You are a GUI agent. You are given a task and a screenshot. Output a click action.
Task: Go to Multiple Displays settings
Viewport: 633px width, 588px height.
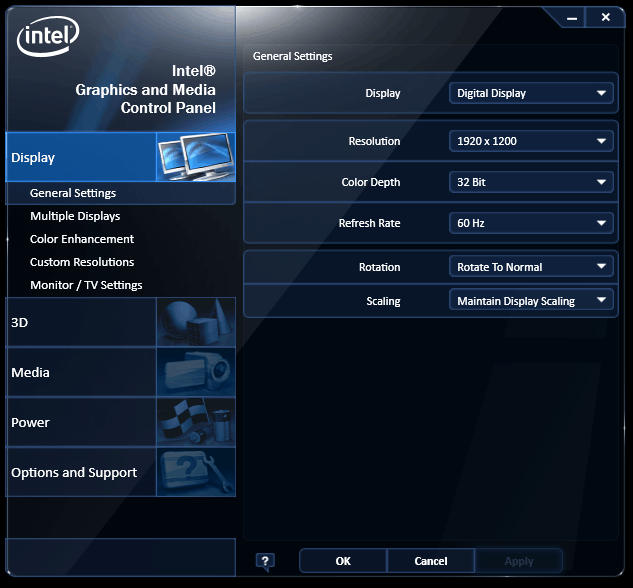click(75, 216)
